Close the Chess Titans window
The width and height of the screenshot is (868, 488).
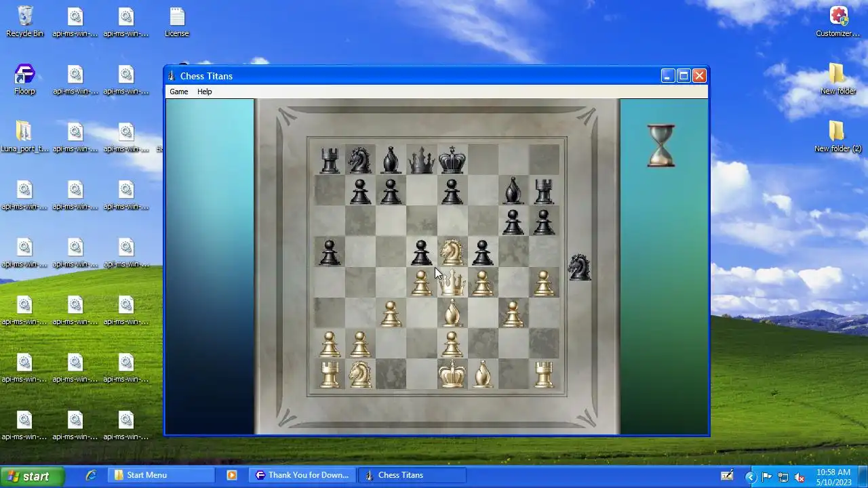click(x=699, y=76)
